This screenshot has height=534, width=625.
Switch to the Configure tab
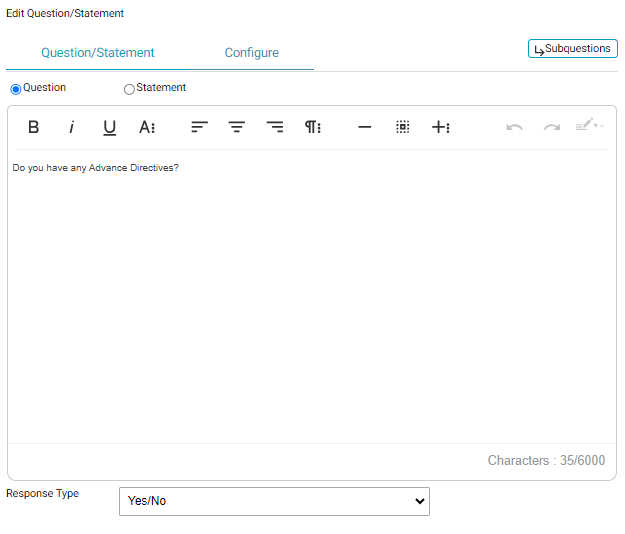point(251,53)
